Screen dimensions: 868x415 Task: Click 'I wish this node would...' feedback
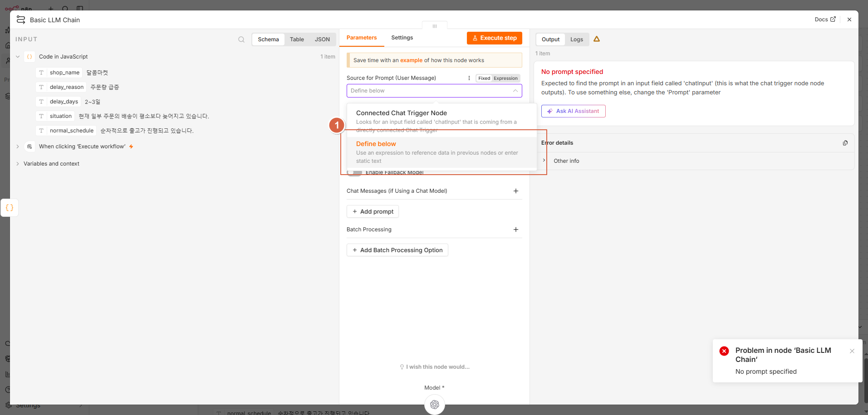click(x=435, y=367)
